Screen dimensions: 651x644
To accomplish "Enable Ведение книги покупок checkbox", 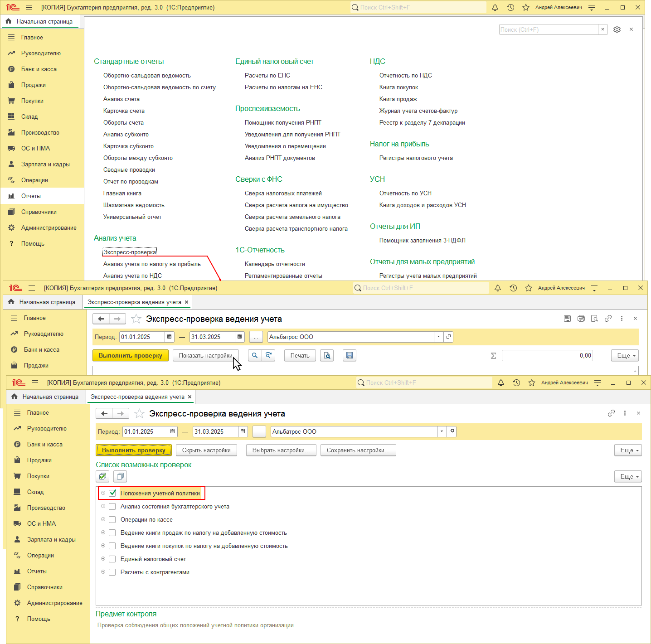I will (x=112, y=546).
